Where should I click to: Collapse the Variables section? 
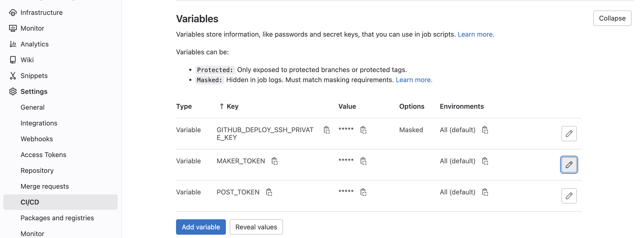coord(612,18)
